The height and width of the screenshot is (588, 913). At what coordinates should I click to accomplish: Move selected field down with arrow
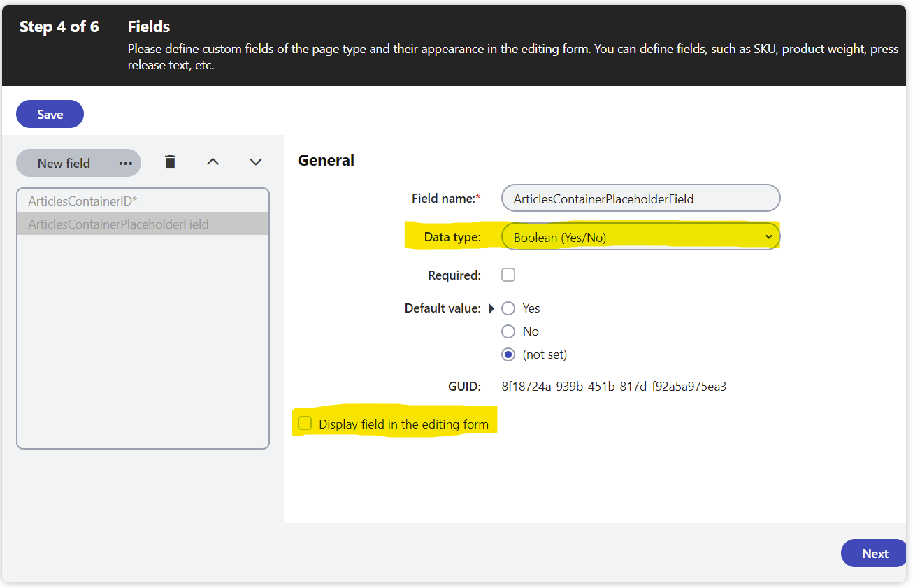pos(256,162)
